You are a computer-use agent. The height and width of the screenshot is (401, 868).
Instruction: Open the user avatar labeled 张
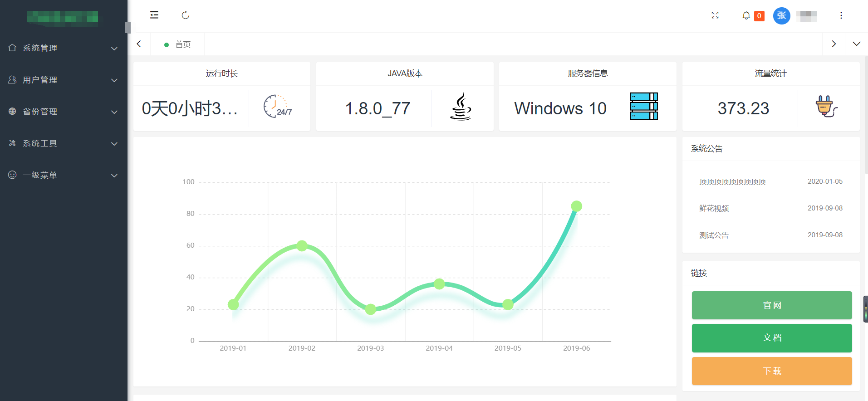(x=781, y=16)
